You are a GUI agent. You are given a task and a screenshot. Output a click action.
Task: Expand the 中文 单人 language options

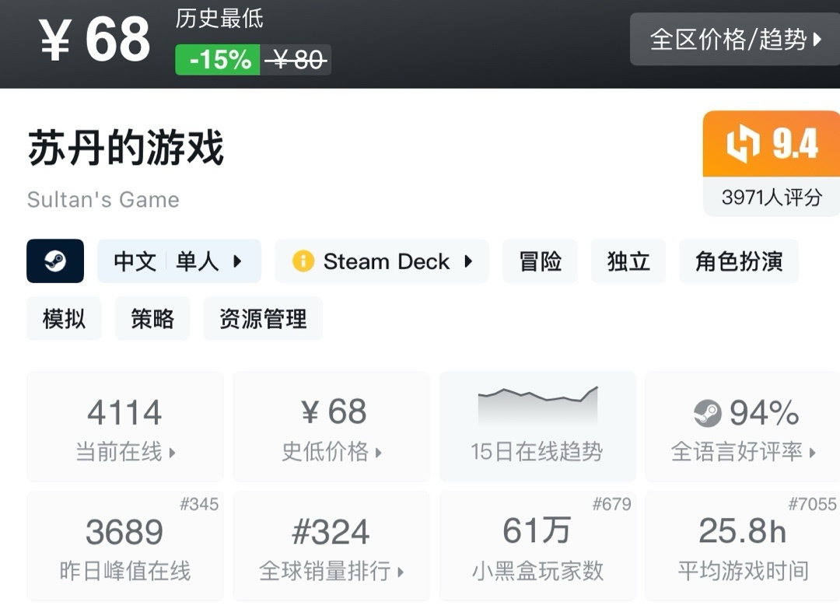pyautogui.click(x=179, y=261)
